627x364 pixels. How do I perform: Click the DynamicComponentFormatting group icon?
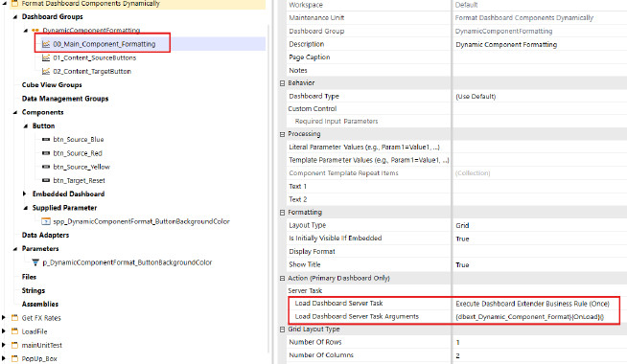point(35,31)
